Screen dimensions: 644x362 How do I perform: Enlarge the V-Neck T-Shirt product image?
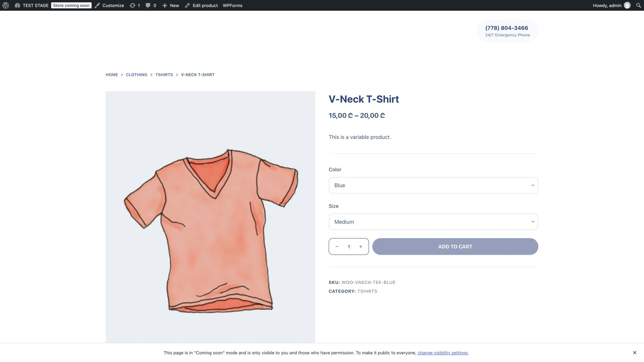210,217
